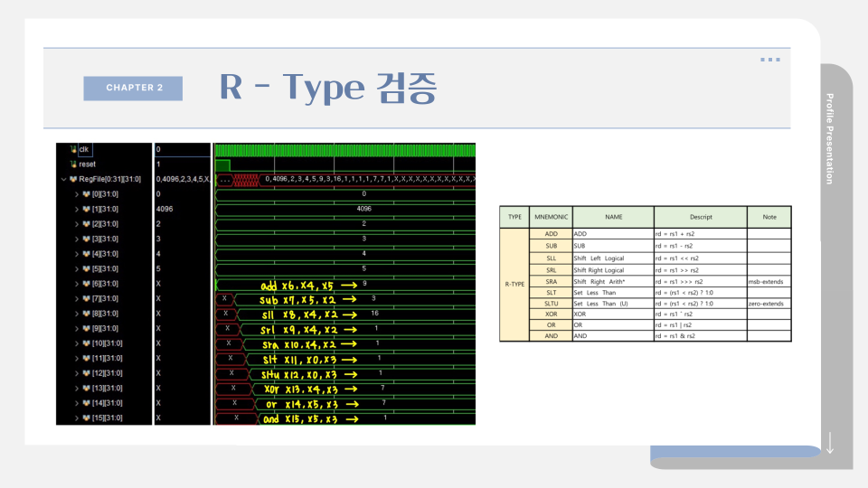Click the Descript column header
This screenshot has width=868, height=488.
point(701,217)
